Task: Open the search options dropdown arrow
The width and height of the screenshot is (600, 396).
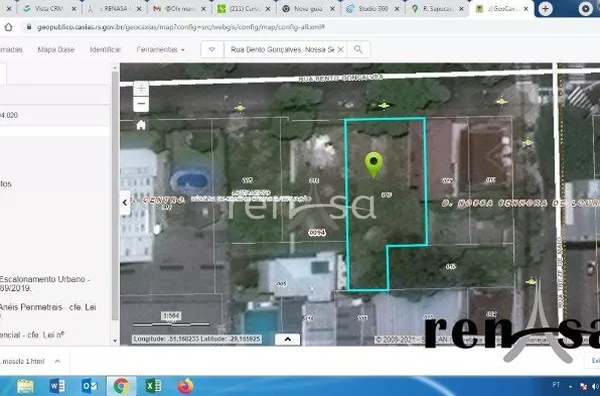Action: click(212, 49)
